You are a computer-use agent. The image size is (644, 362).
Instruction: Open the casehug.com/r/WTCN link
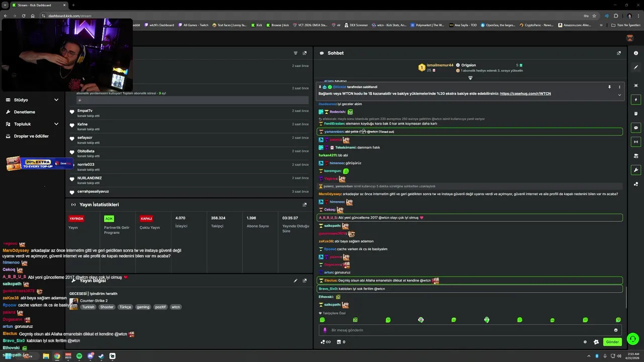[525, 94]
